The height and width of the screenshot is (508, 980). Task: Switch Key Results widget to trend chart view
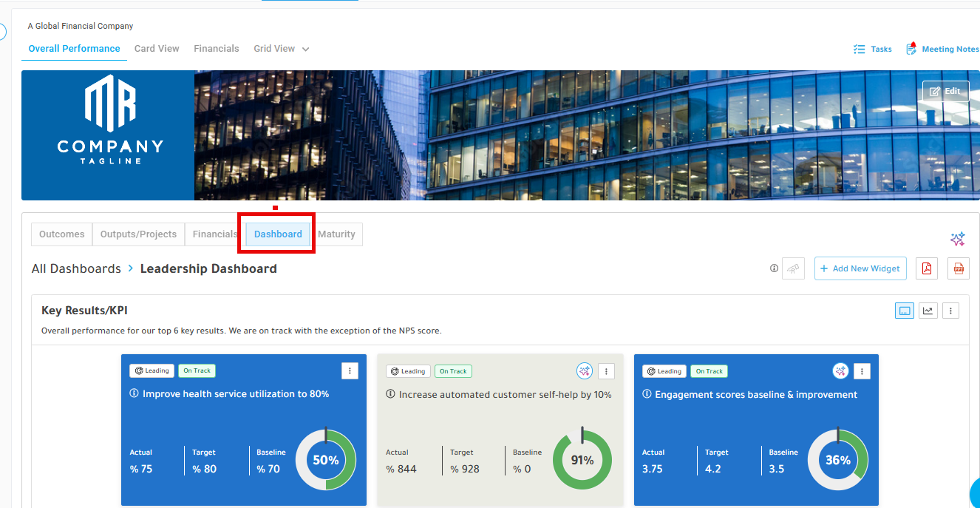928,311
